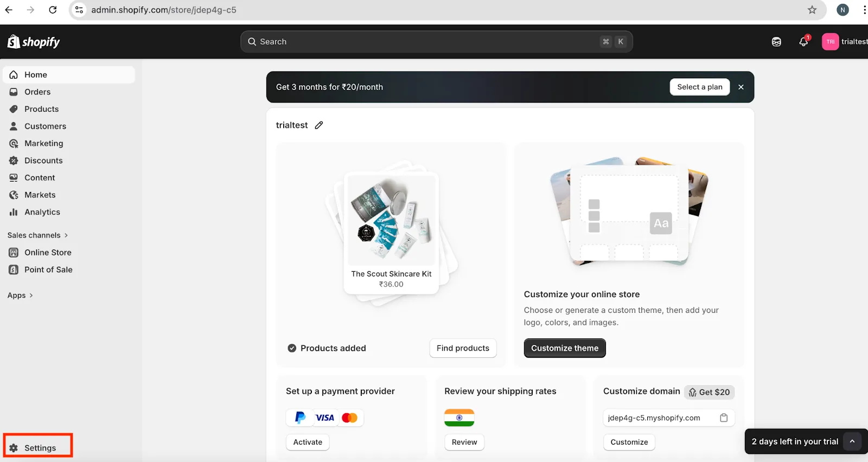Viewport: 868px width, 462px height.
Task: Click the browser reload icon
Action: tap(53, 10)
